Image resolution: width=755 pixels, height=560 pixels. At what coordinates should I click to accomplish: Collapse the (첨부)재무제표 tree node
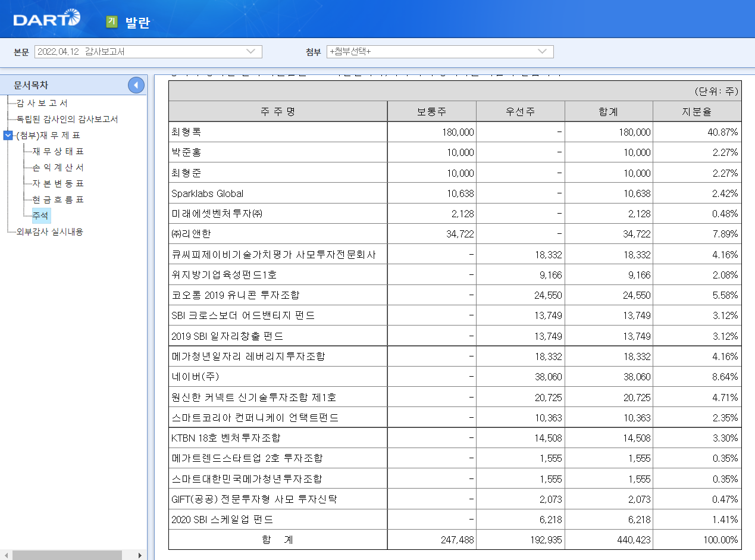tap(7, 135)
